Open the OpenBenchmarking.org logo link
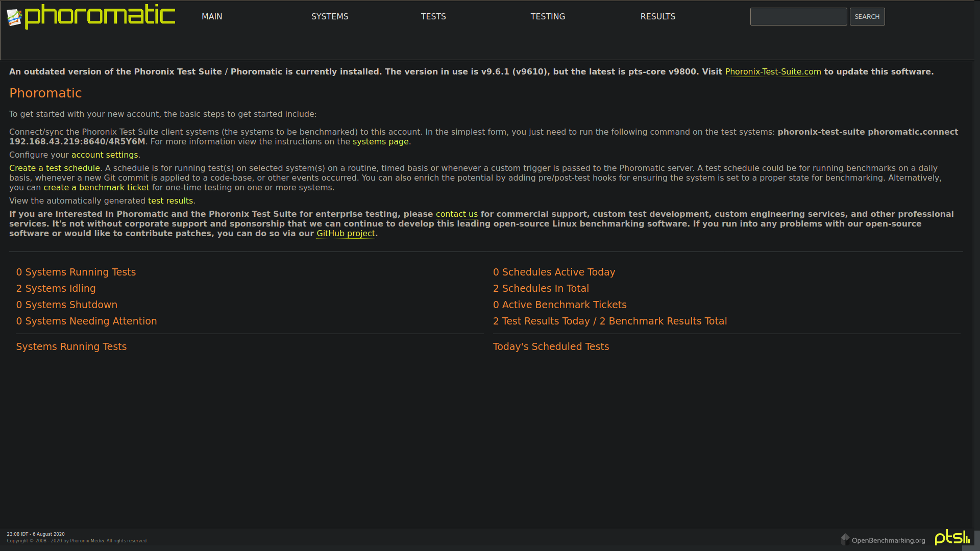Viewport: 980px width, 551px height. [883, 540]
